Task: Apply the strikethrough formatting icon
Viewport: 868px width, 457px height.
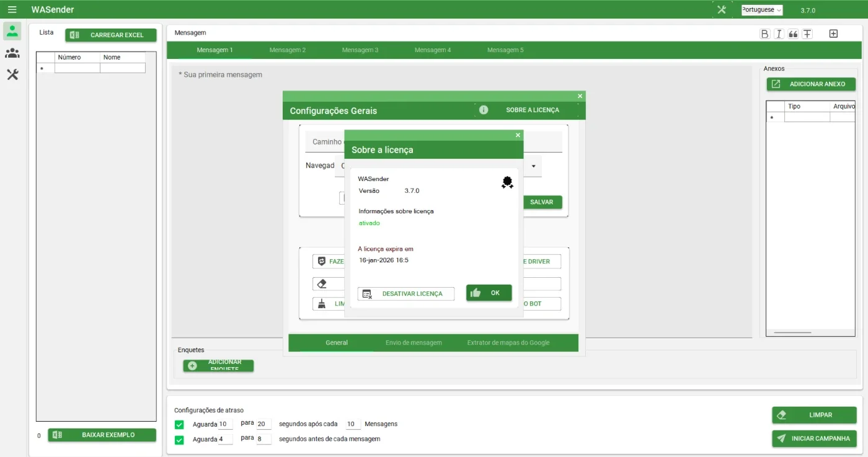Action: (x=807, y=33)
